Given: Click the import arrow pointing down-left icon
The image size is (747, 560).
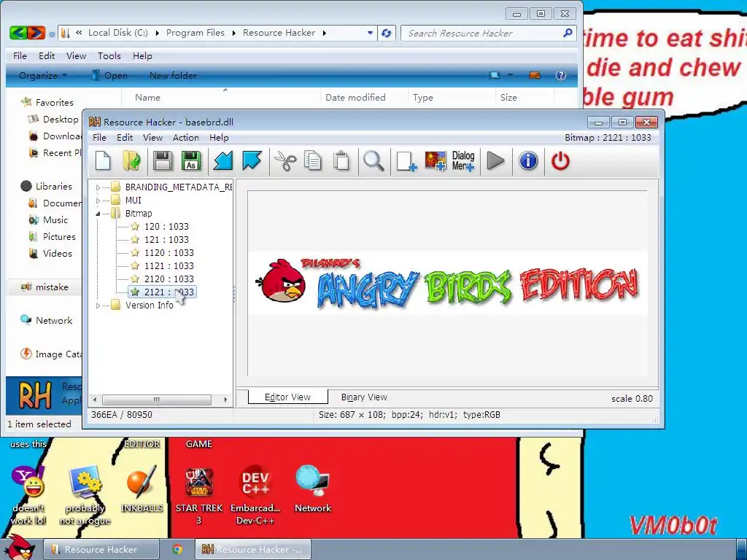Looking at the screenshot, I should point(223,161).
